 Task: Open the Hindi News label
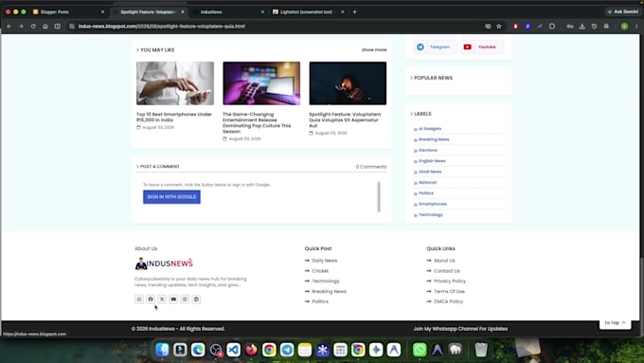point(430,172)
